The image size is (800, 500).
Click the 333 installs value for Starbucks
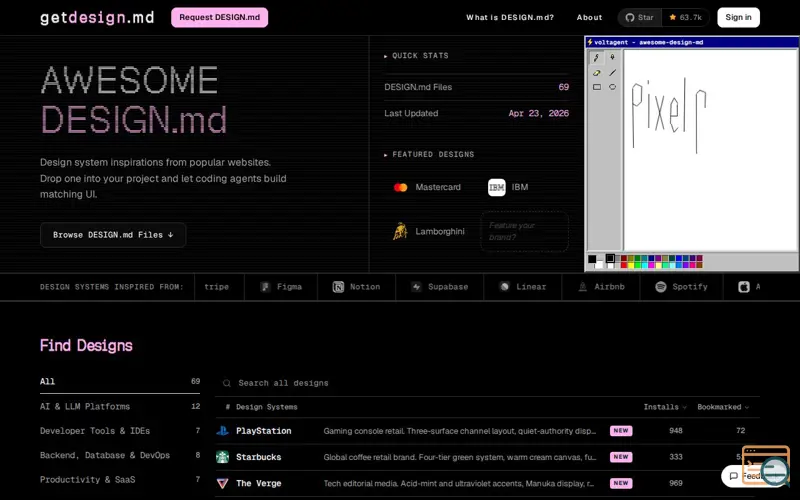(676, 457)
